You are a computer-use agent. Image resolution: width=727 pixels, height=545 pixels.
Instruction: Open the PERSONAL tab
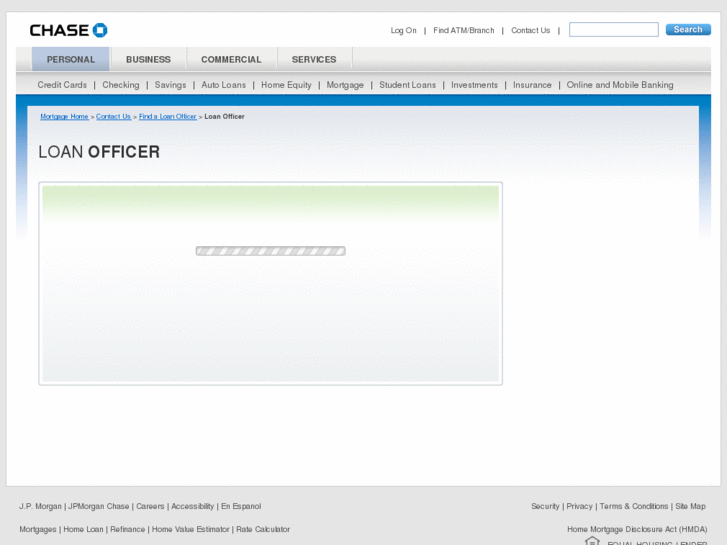pos(70,59)
